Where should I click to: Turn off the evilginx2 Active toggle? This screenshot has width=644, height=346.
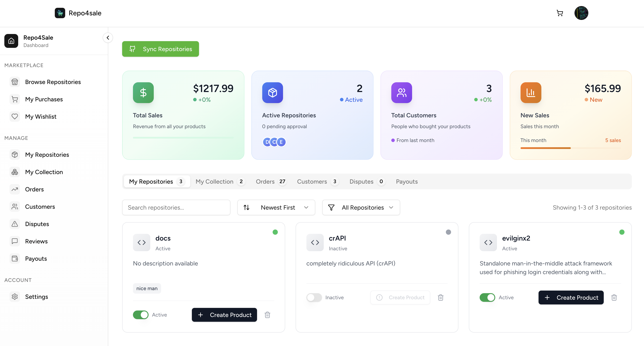(487, 297)
